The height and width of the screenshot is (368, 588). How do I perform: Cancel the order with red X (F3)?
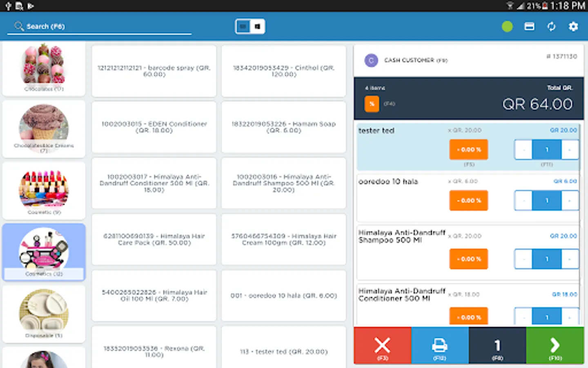(x=383, y=346)
